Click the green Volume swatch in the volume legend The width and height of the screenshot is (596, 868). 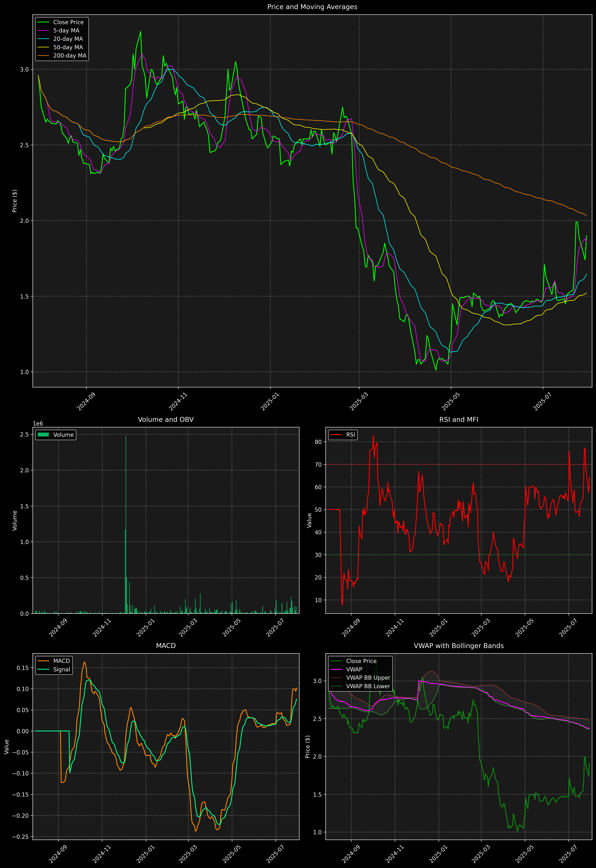43,435
